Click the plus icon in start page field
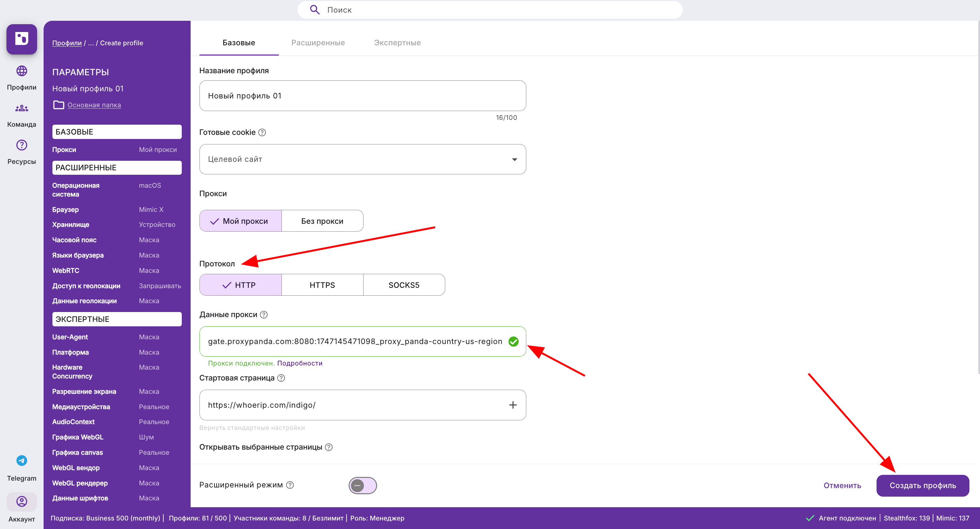This screenshot has width=980, height=529. tap(513, 405)
